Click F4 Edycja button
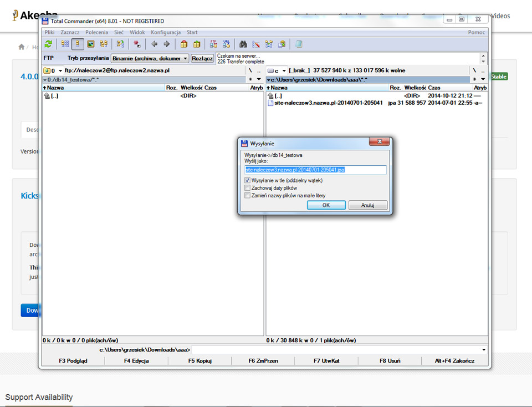This screenshot has width=532, height=407. [x=136, y=361]
